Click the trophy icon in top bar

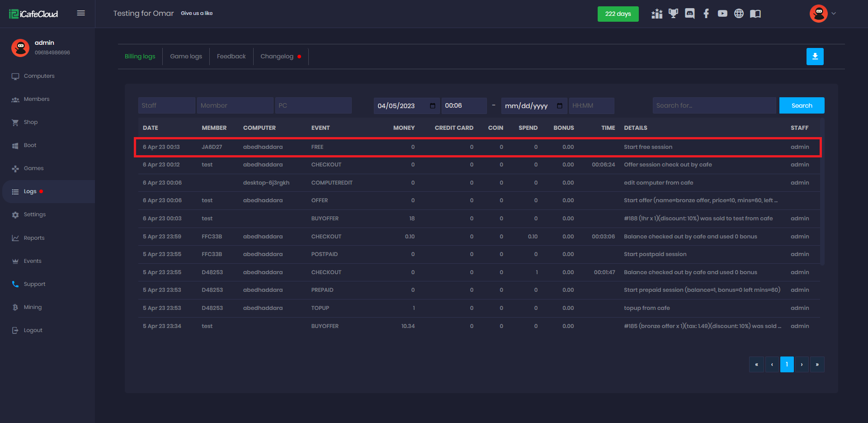(673, 14)
